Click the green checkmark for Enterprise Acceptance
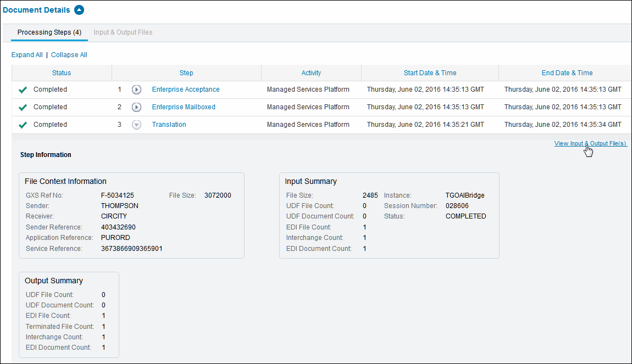The width and height of the screenshot is (632, 364). tap(23, 90)
